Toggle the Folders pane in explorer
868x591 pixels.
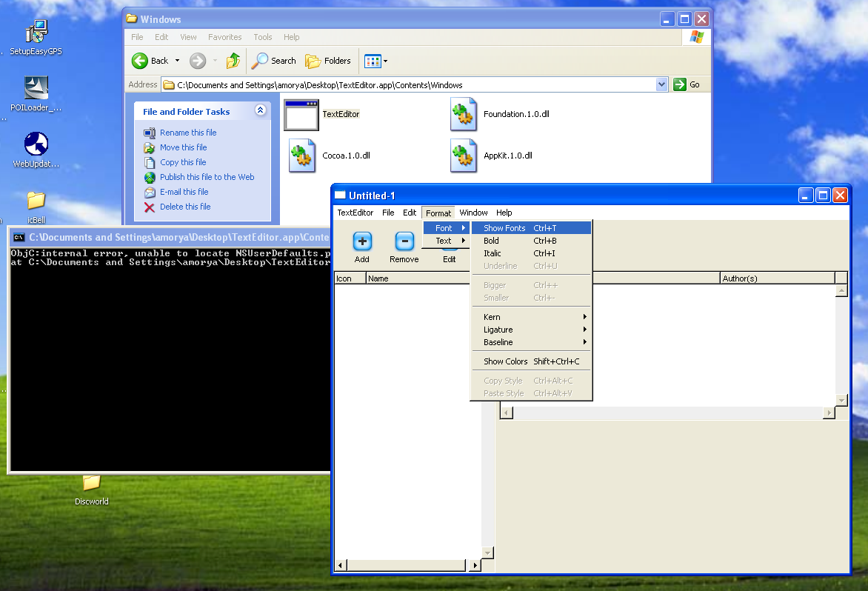click(x=327, y=61)
